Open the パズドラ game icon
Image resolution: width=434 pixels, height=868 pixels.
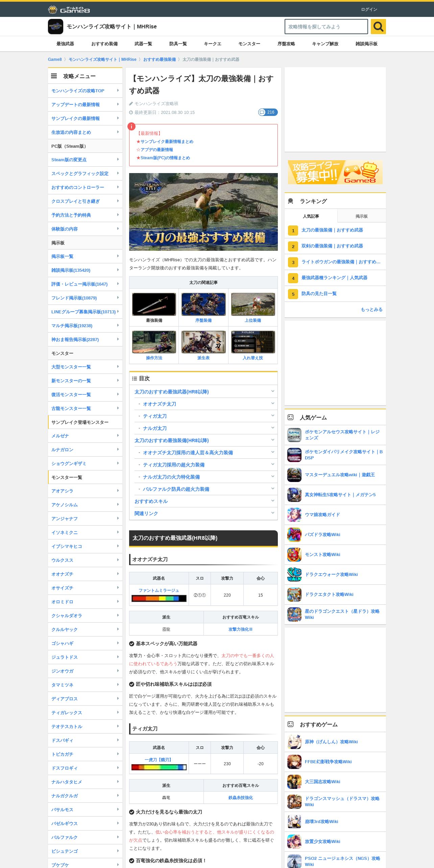coord(294,535)
